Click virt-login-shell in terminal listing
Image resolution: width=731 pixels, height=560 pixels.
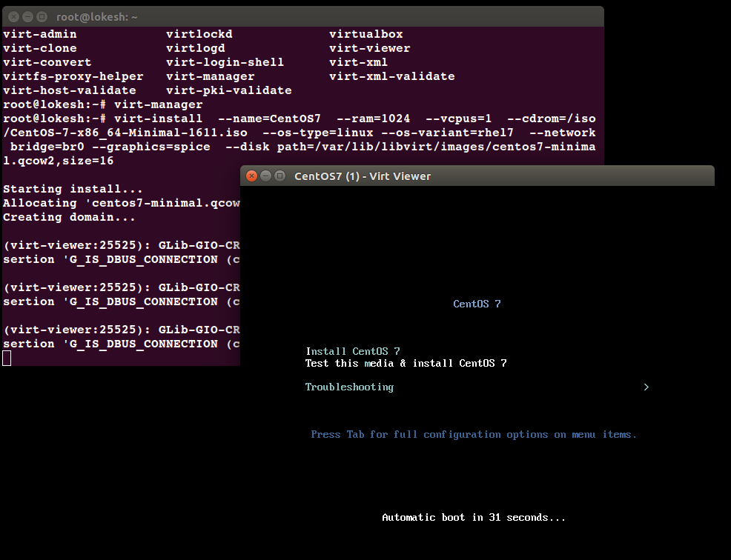click(x=225, y=62)
